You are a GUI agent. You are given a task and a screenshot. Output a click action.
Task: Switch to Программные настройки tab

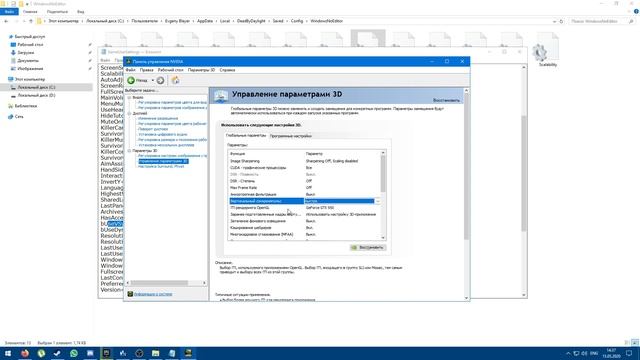[x=291, y=136]
